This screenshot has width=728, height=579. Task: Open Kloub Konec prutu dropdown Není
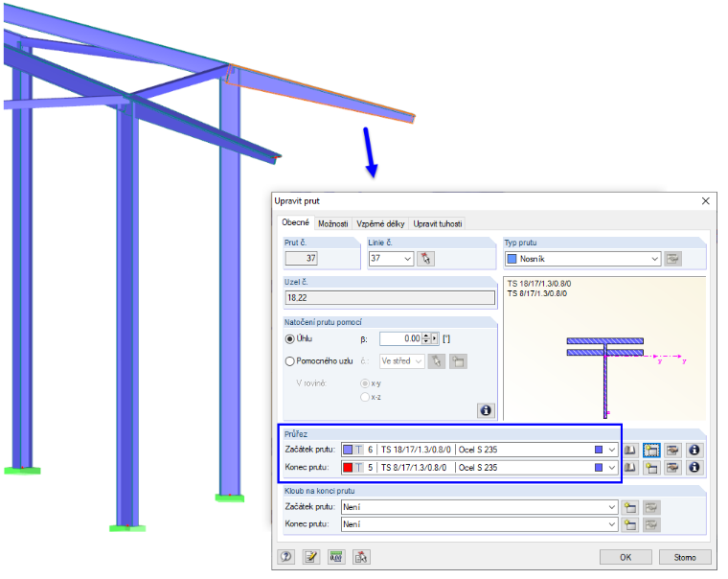[x=479, y=524]
